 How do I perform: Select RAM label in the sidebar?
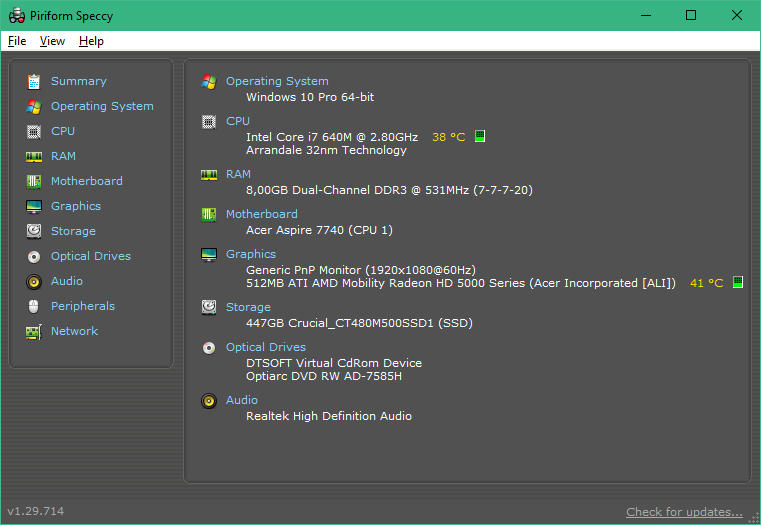coord(63,156)
